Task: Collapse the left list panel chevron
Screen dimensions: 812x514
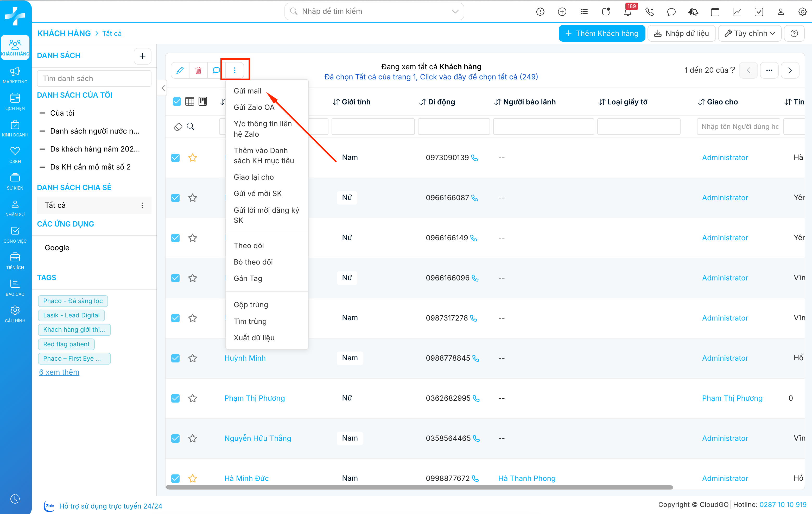Action: [163, 88]
